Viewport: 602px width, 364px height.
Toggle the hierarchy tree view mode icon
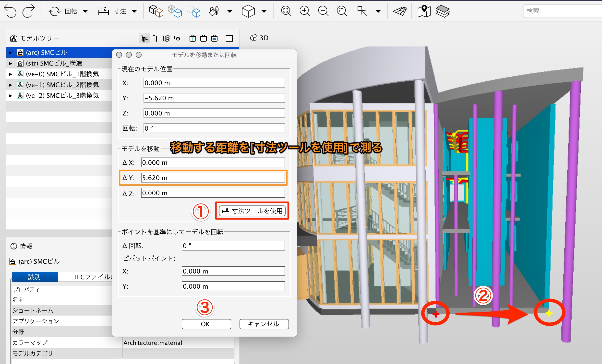144,38
